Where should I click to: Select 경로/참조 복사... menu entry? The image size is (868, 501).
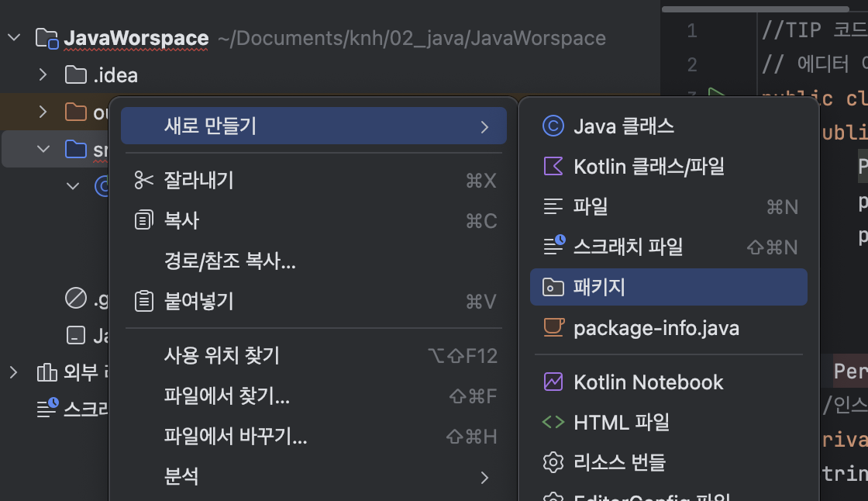click(x=313, y=261)
